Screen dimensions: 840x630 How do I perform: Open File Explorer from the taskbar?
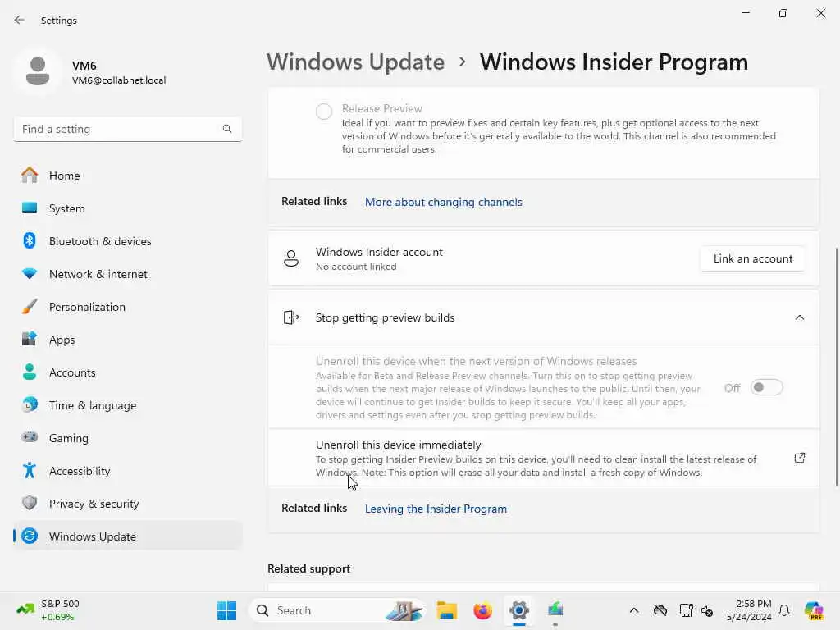click(446, 610)
